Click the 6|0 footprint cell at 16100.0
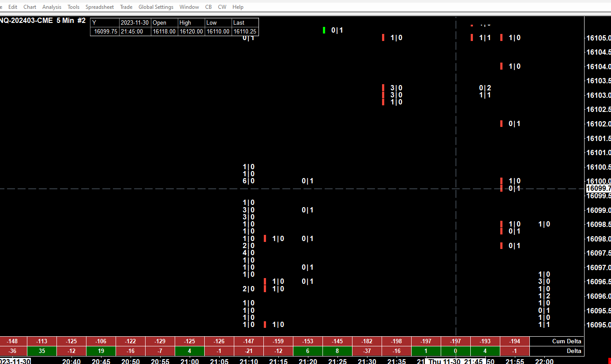The height and width of the screenshot is (364, 611). coord(248,181)
